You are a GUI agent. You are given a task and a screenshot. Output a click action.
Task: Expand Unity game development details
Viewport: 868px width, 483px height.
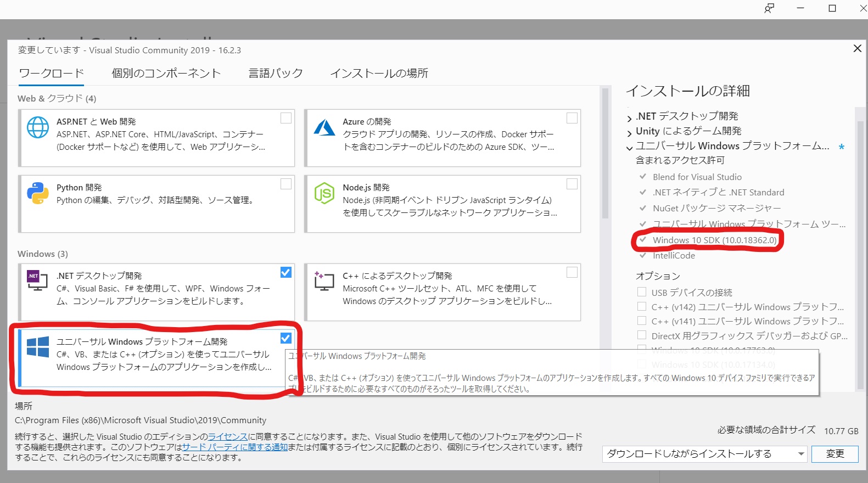point(629,132)
